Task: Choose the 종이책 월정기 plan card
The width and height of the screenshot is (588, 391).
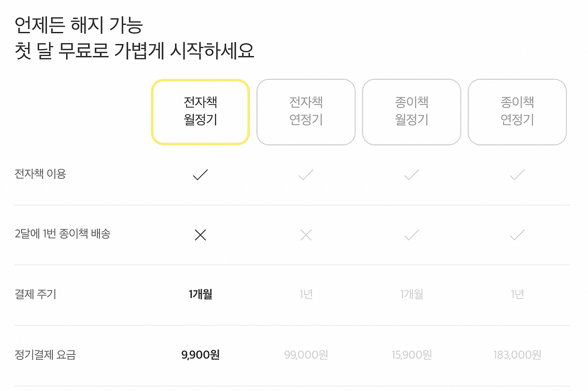Action: point(412,112)
